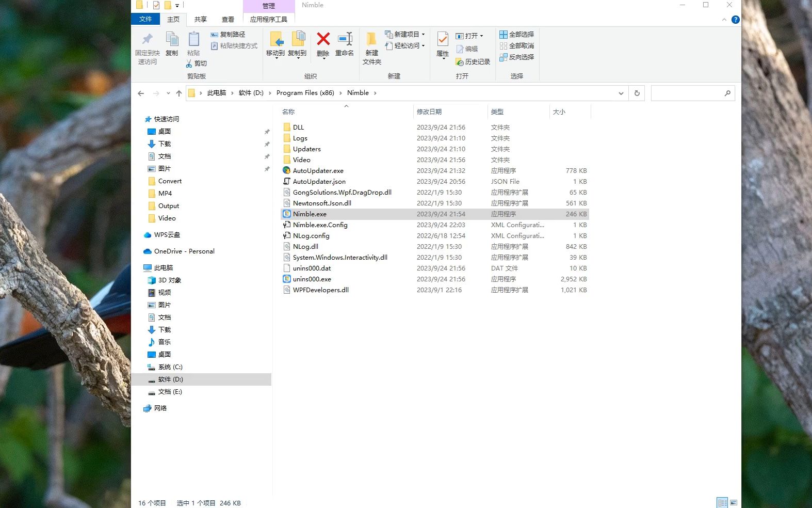812x508 pixels.
Task: Click Select all in ribbon
Action: click(x=516, y=34)
